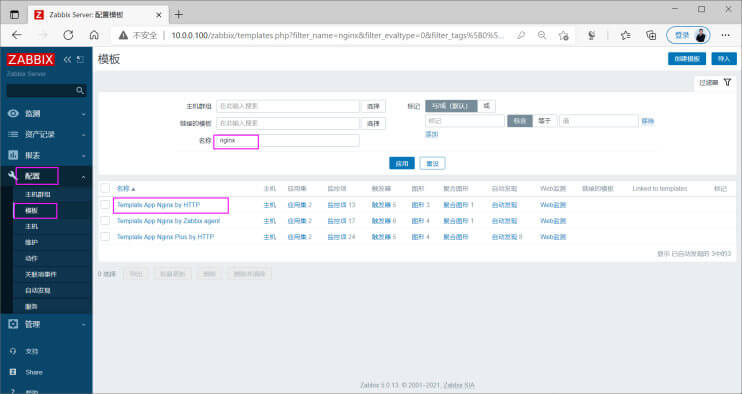Reload the page with refresh icon
The width and height of the screenshot is (742, 394).
pos(68,35)
